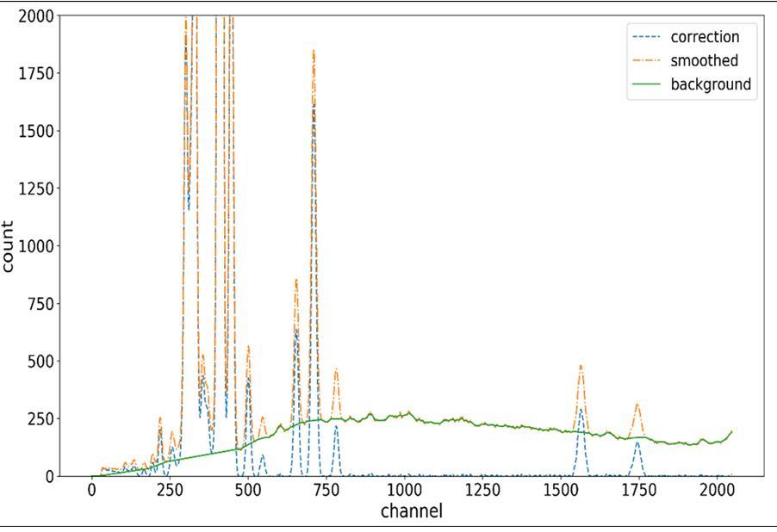Click the 1750 tick label on y-axis

[x=35, y=73]
